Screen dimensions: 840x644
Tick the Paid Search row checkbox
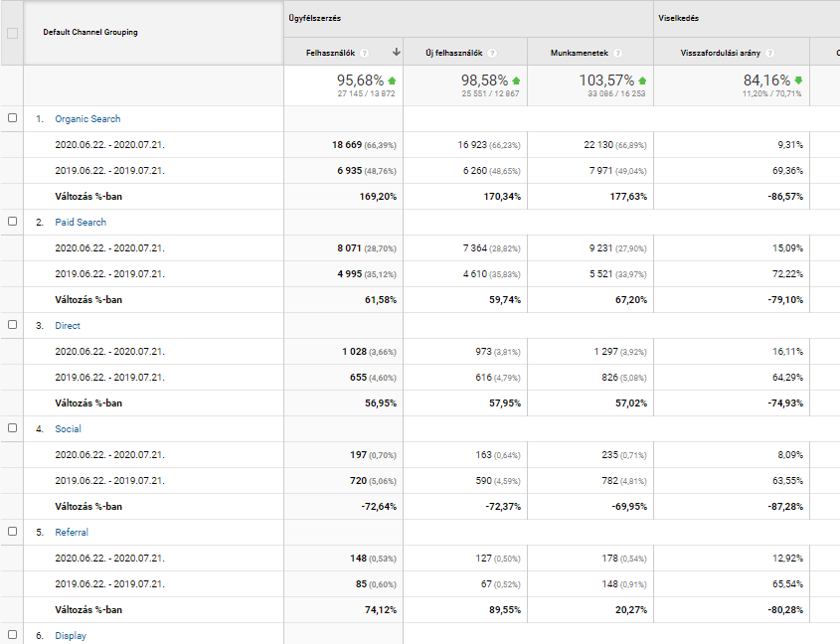pyautogui.click(x=13, y=222)
